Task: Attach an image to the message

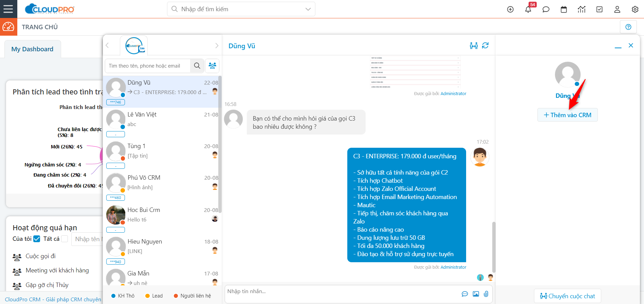Action: coord(476,294)
